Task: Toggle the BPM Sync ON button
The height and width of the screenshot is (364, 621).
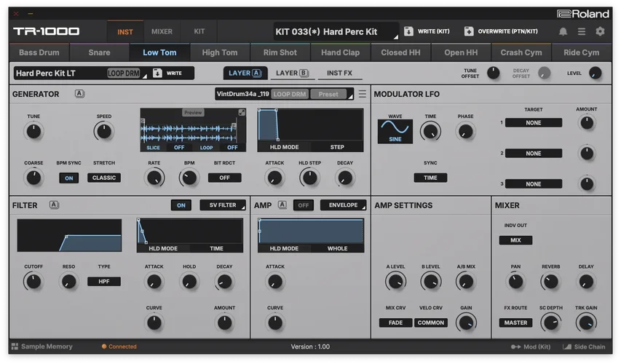Action: tap(69, 178)
